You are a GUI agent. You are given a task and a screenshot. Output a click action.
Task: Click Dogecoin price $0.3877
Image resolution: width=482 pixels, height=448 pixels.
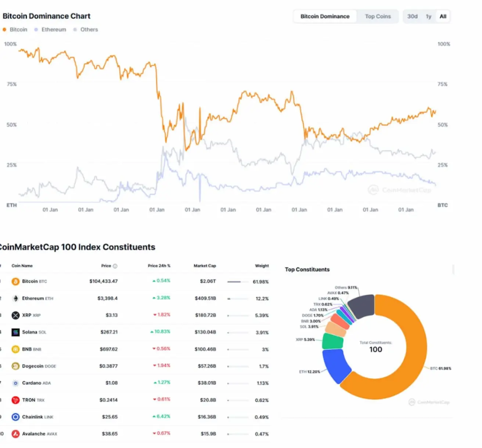tap(108, 366)
